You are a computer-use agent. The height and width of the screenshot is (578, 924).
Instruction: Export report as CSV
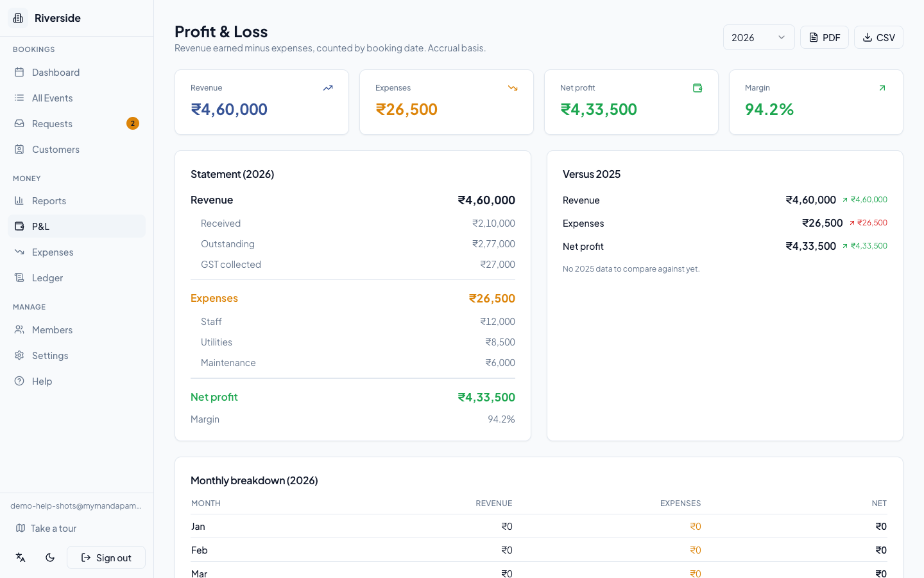[x=878, y=37]
